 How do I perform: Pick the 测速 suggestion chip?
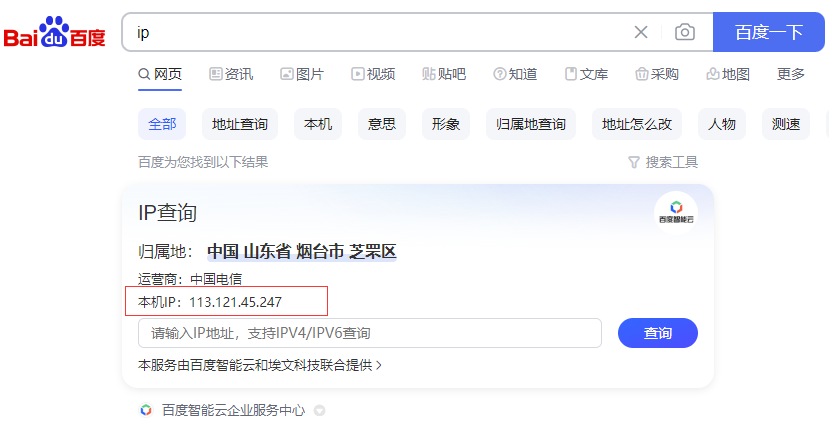(786, 124)
